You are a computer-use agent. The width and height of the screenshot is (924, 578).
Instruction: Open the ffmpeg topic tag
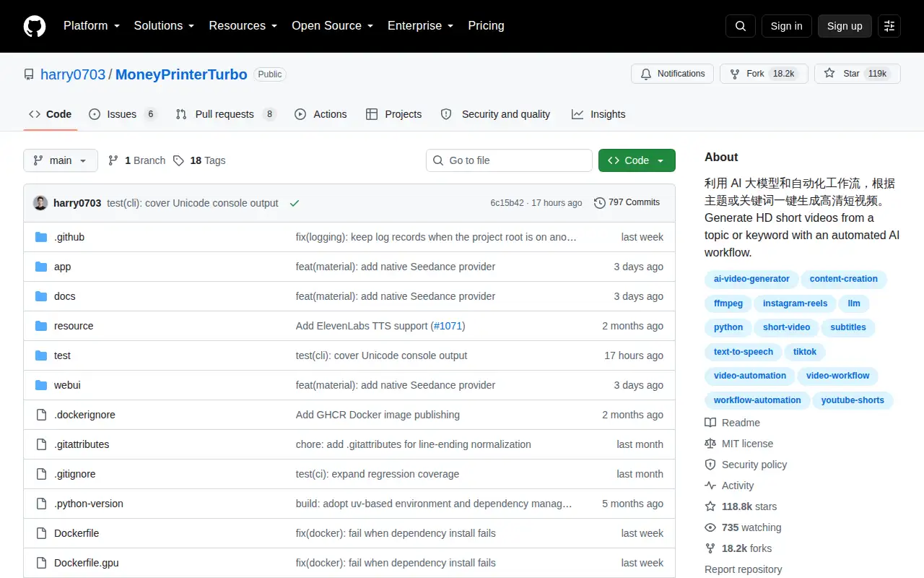click(728, 303)
